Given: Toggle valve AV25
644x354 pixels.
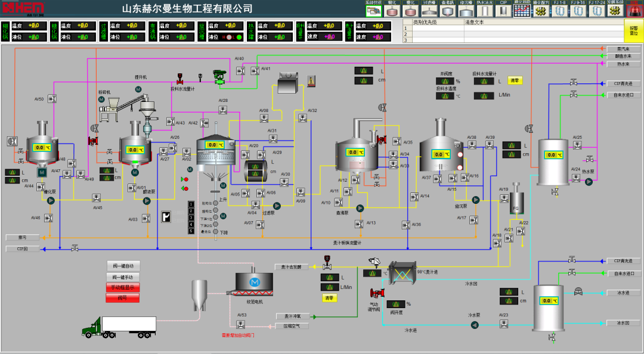Looking at the screenshot, I should [577, 145].
